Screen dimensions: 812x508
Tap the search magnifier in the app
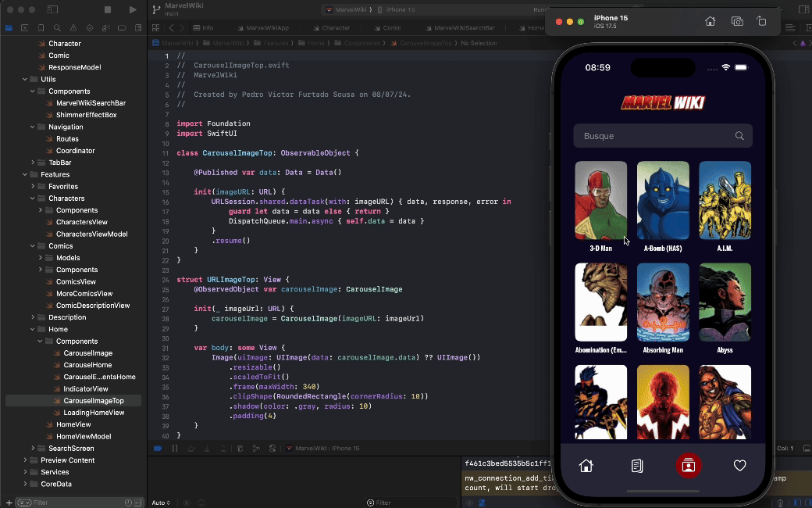(739, 136)
